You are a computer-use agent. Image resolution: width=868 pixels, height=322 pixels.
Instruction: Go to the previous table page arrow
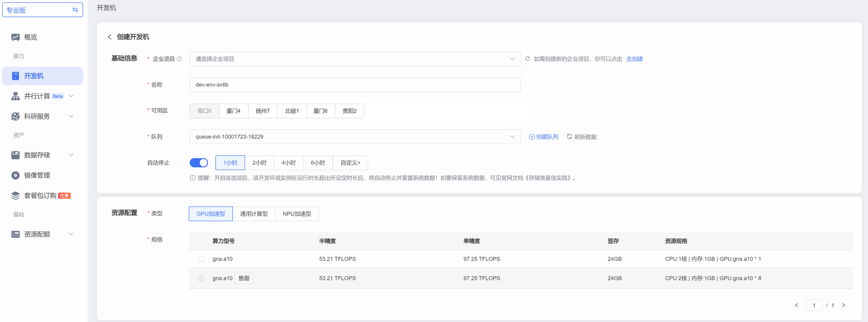[797, 305]
